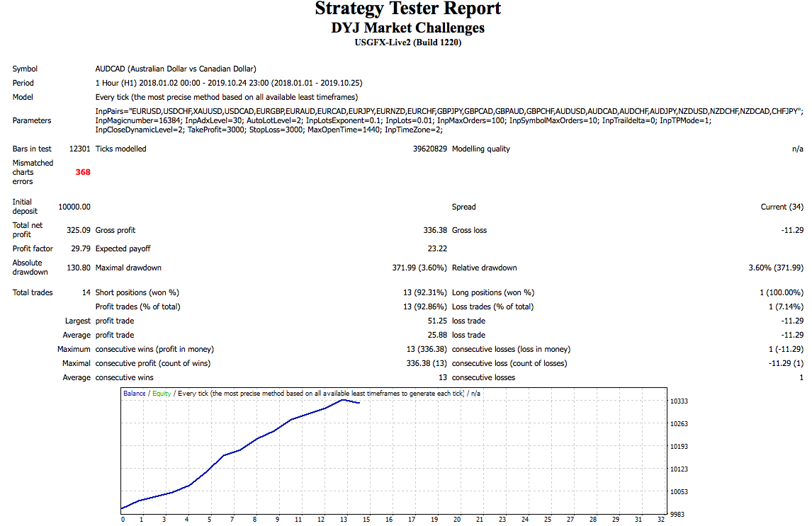Click consecutive losses '1 (-11.29)' value
The image size is (812, 526).
pos(786,350)
